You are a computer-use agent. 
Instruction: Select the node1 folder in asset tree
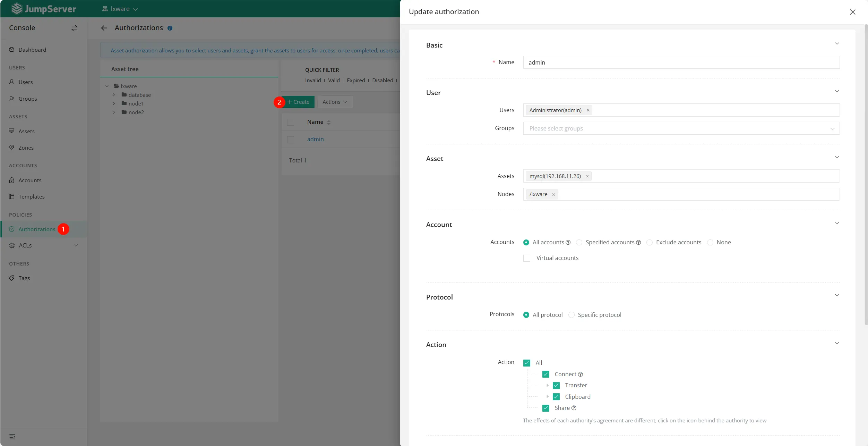pos(133,103)
